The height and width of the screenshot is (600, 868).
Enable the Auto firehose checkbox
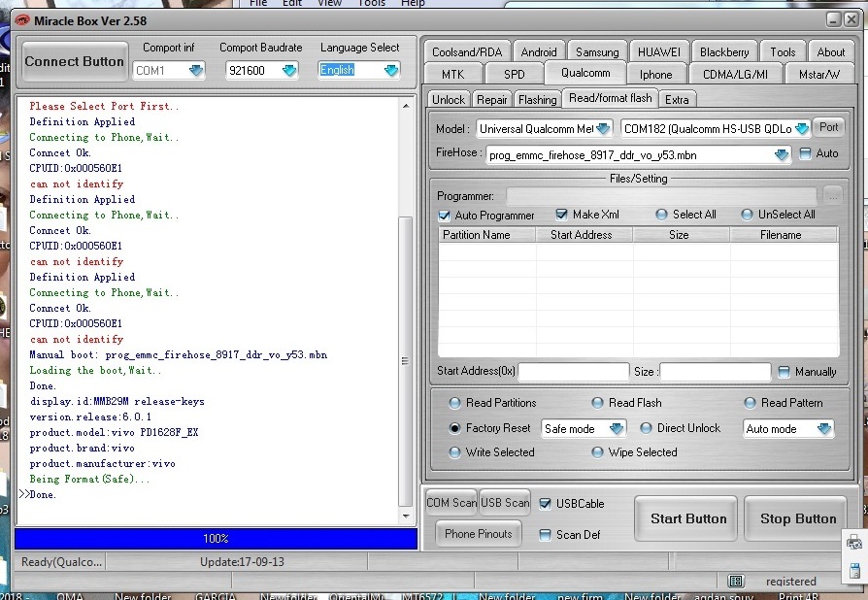[x=806, y=153]
